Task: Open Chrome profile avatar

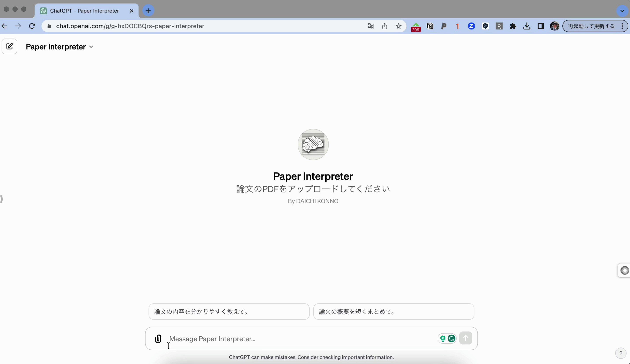Action: pyautogui.click(x=554, y=26)
